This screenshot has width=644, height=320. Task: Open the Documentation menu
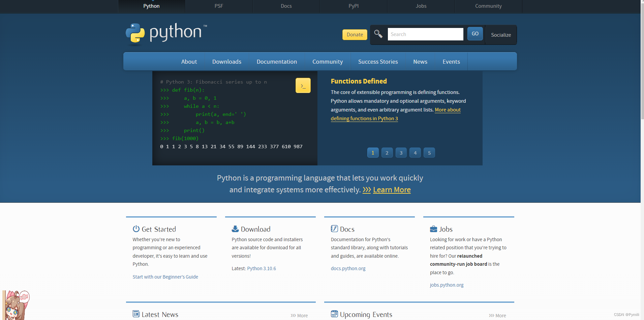277,62
